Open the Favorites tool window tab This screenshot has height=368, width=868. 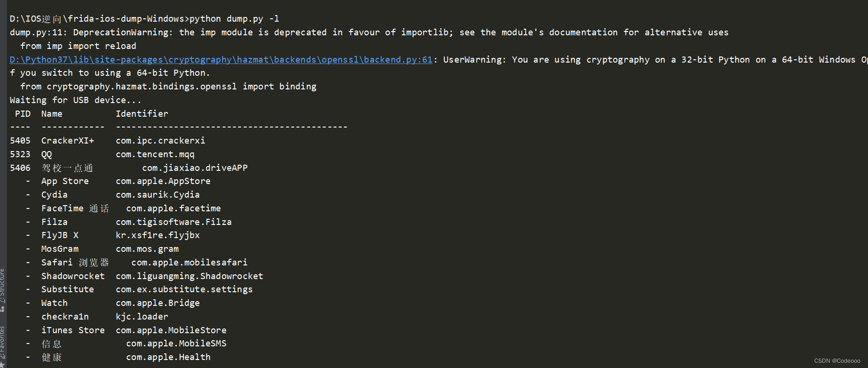[x=2, y=343]
